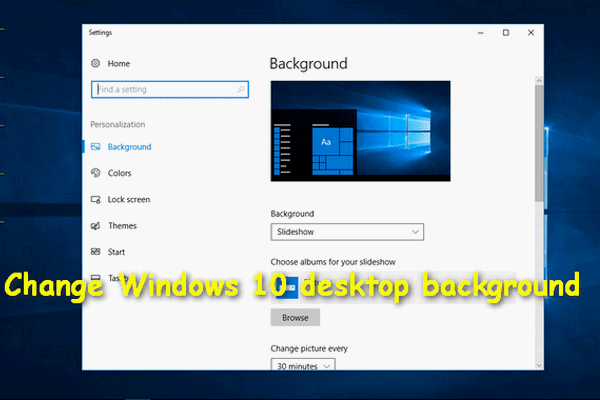600x400 pixels.
Task: Open the Background Slideshow dropdown
Action: pos(347,232)
